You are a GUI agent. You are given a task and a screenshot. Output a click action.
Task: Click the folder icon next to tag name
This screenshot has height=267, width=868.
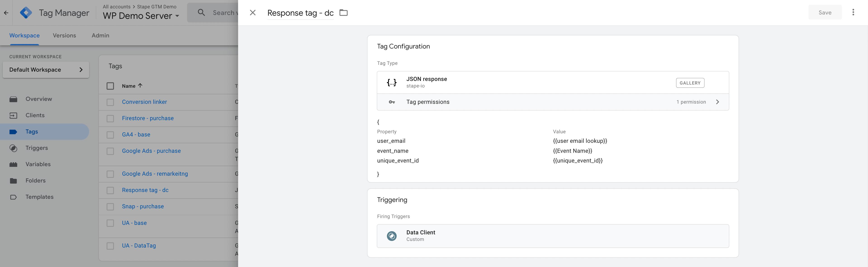(x=343, y=12)
